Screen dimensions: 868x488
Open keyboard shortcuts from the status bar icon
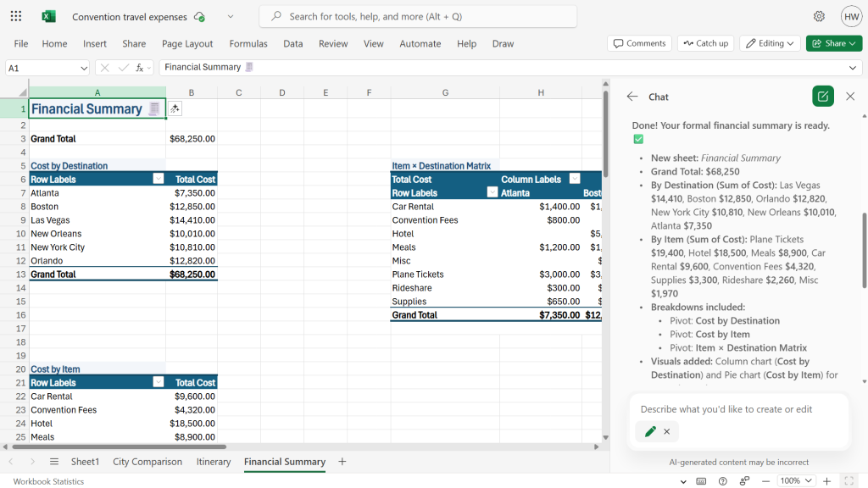click(x=701, y=481)
